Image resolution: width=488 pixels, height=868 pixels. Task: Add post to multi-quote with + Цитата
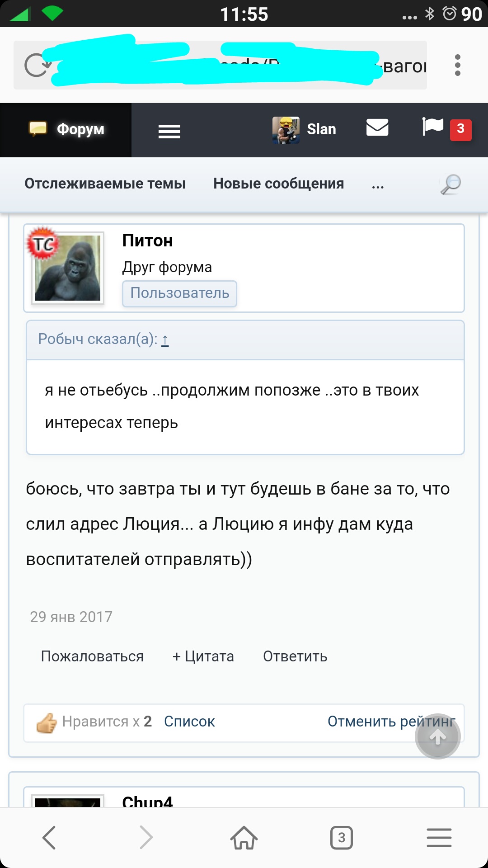[203, 656]
